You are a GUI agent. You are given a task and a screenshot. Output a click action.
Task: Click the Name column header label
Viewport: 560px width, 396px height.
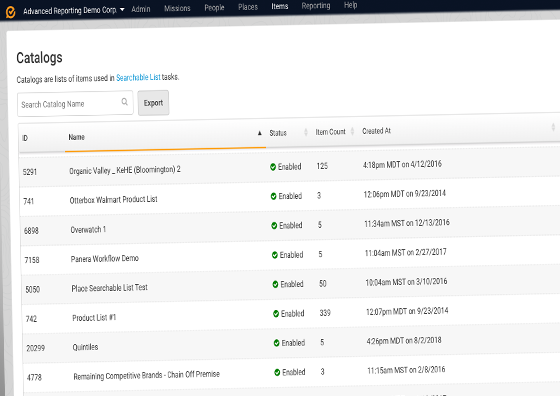(x=76, y=137)
